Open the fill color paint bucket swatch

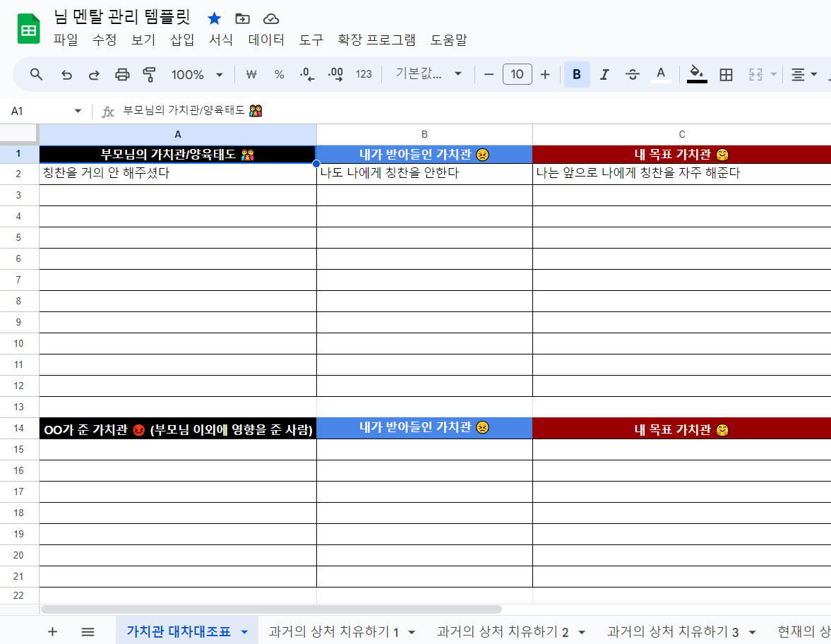697,73
